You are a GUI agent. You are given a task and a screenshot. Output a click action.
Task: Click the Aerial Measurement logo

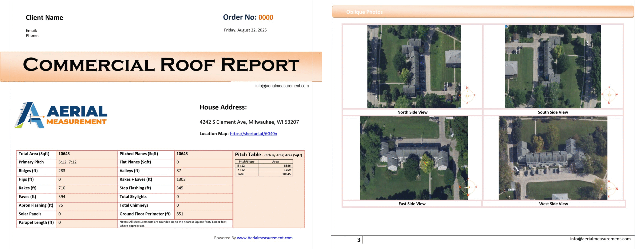coord(61,115)
